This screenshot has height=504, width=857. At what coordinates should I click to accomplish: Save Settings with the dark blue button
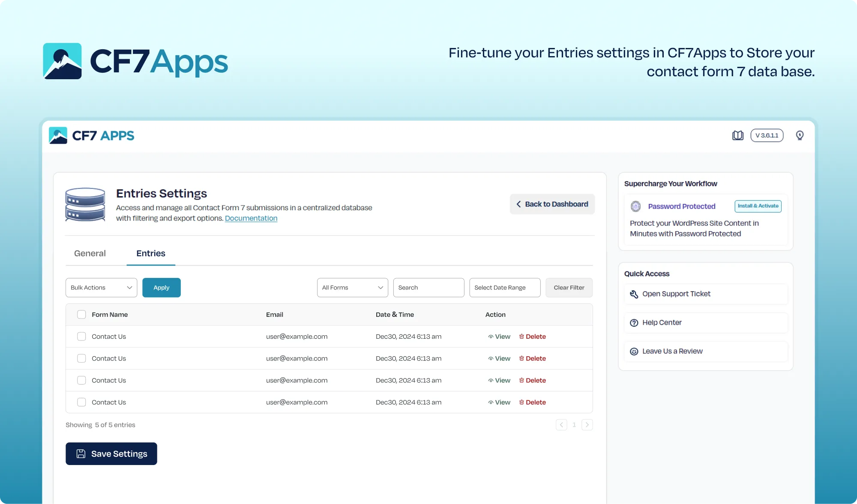[111, 454]
